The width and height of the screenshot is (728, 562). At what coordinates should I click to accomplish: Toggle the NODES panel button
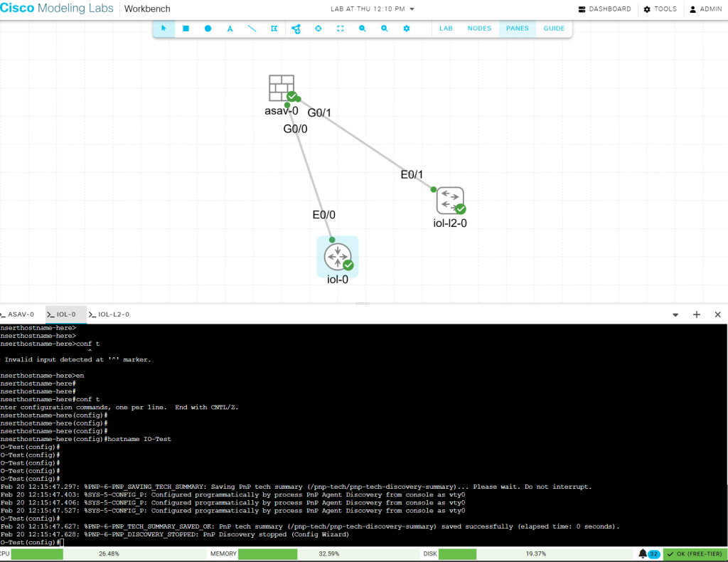pyautogui.click(x=479, y=28)
